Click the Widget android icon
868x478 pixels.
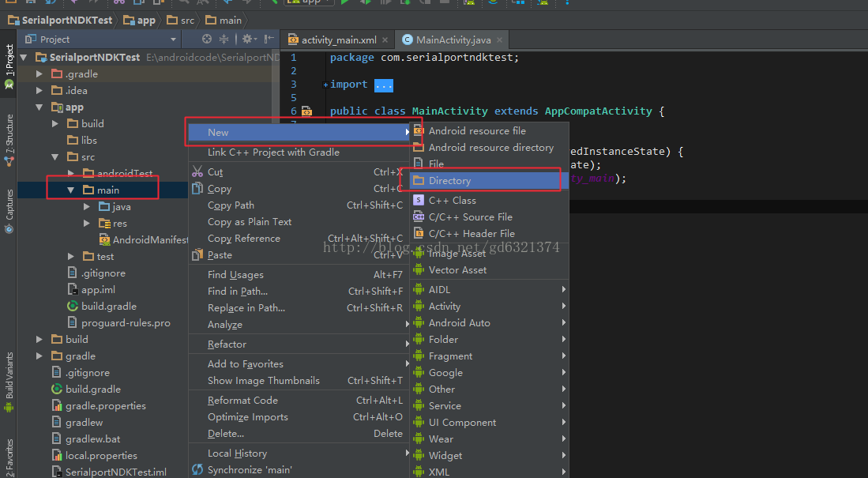[419, 455]
